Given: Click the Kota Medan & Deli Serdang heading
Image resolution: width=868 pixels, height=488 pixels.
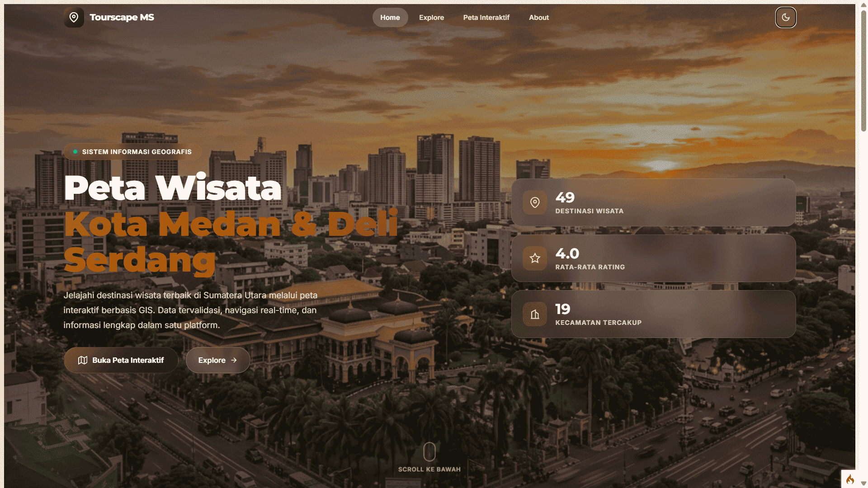Looking at the screenshot, I should [x=231, y=242].
